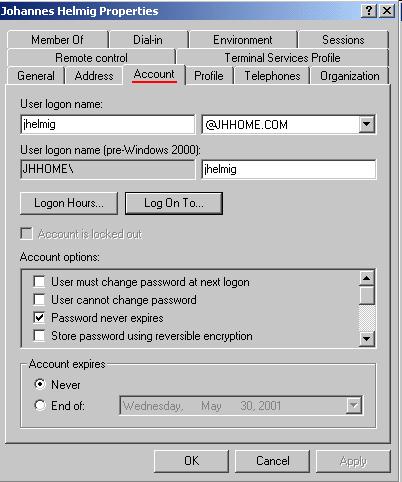Click account options scroll down arrow
Screen dimensions: 402x482
tap(367, 339)
